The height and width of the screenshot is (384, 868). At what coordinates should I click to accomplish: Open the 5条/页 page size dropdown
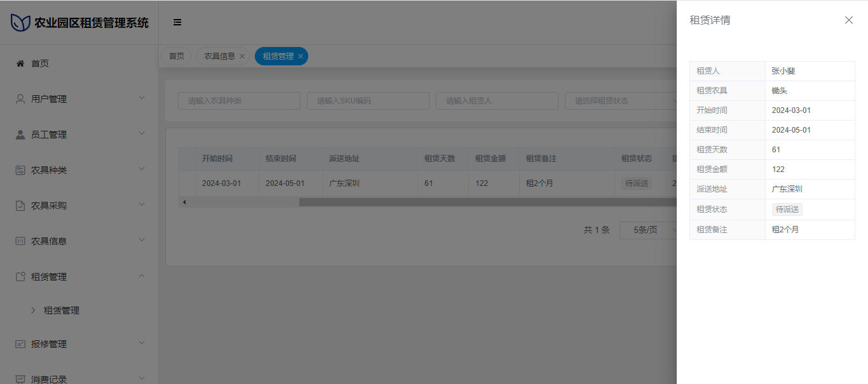(x=648, y=230)
